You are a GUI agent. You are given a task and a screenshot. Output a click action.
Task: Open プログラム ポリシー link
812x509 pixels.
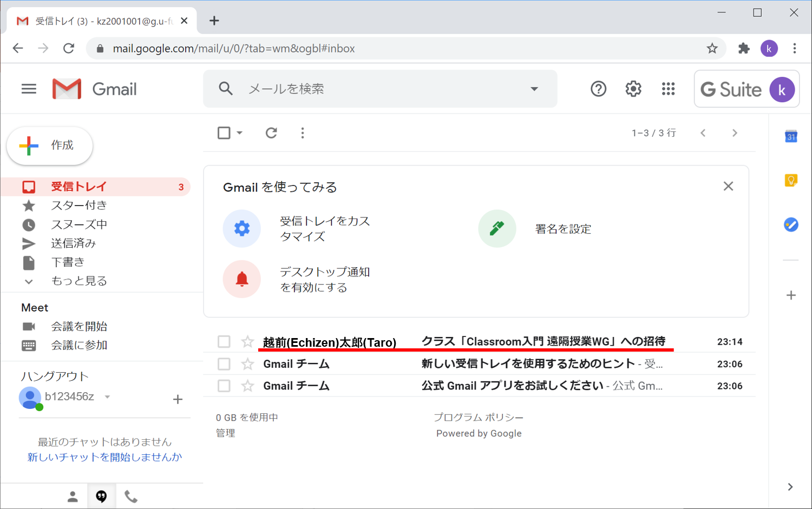coord(479,418)
